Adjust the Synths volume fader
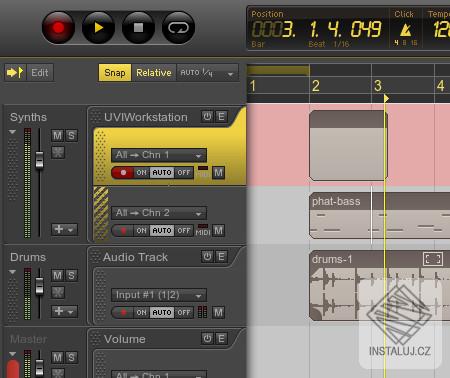 [39, 160]
